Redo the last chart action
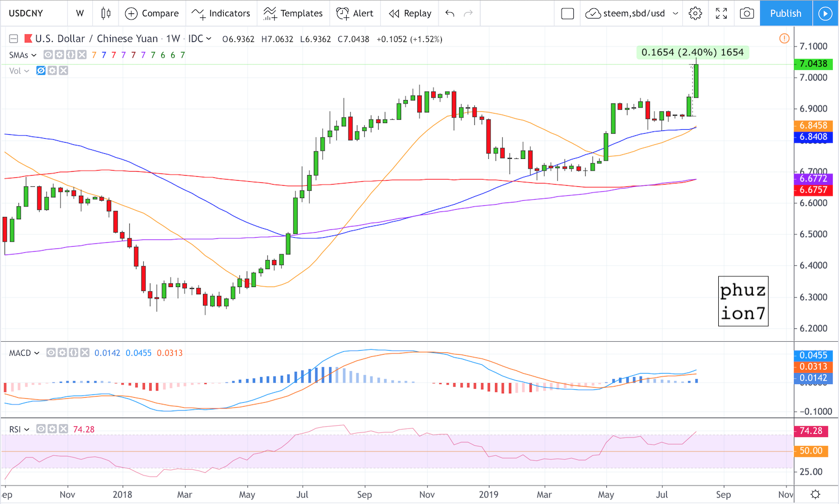Screen dimensions: 839x504 pos(468,13)
